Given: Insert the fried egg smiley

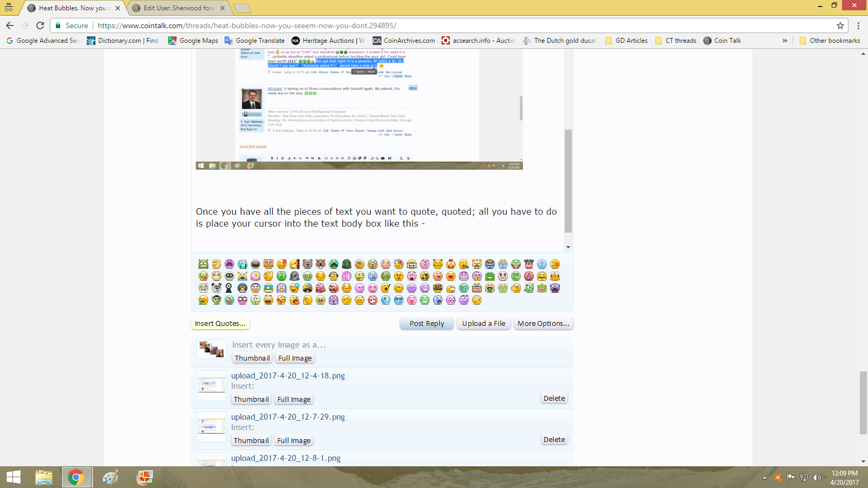Looking at the screenshot, I should (256, 276).
